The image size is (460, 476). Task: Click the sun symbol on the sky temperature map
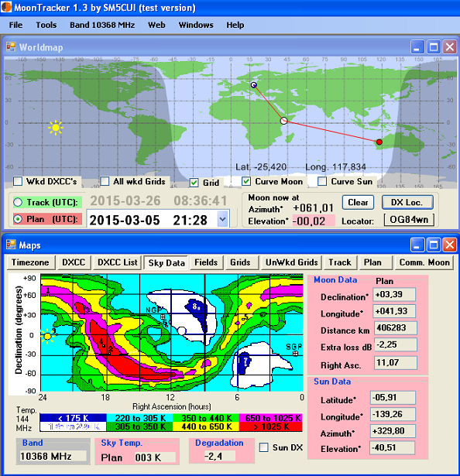(x=48, y=336)
